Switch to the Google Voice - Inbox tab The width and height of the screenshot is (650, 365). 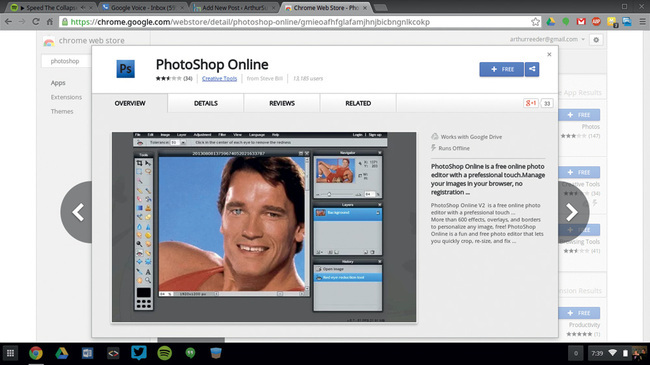143,8
